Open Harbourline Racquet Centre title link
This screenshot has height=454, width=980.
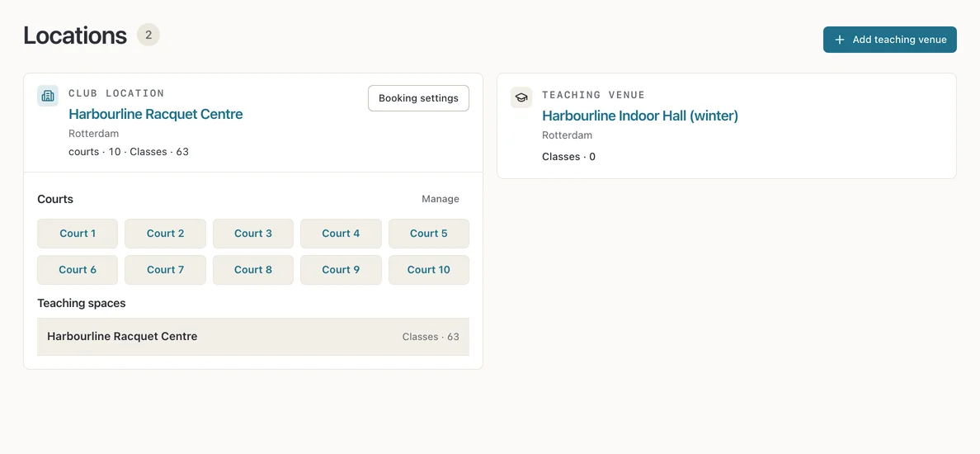[156, 114]
